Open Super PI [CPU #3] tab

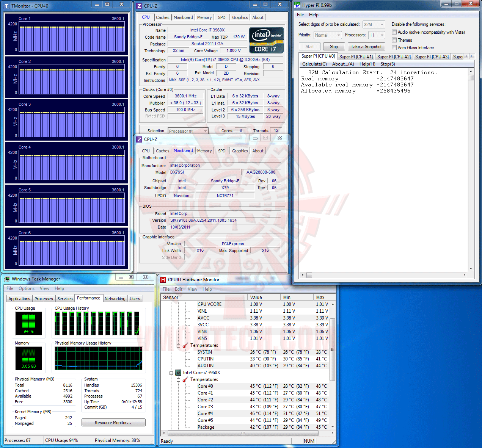pyautogui.click(x=432, y=57)
